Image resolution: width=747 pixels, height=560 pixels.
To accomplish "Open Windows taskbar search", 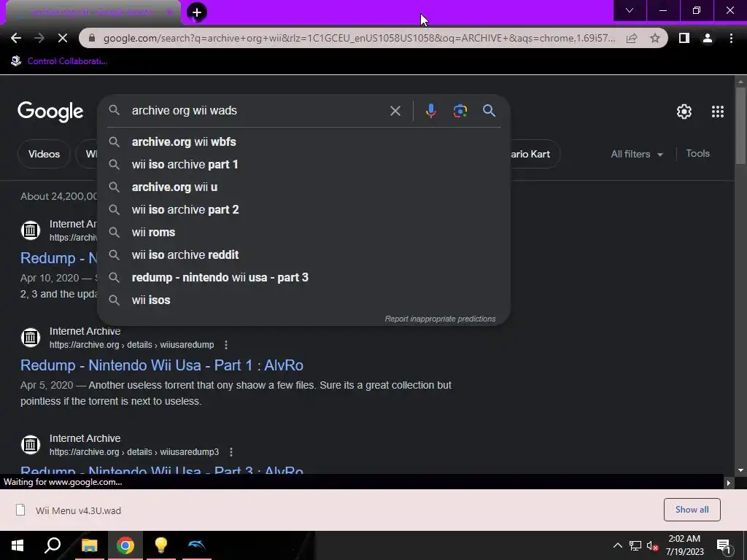I will 53,545.
